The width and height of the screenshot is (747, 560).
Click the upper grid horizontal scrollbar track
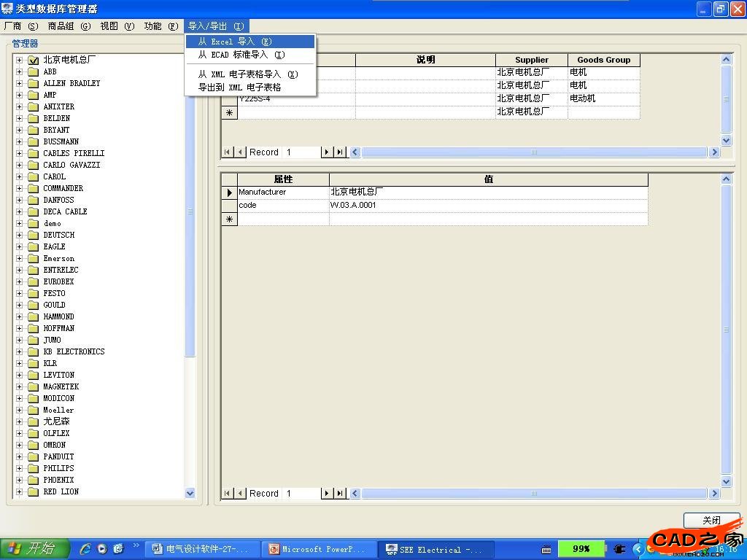click(533, 152)
